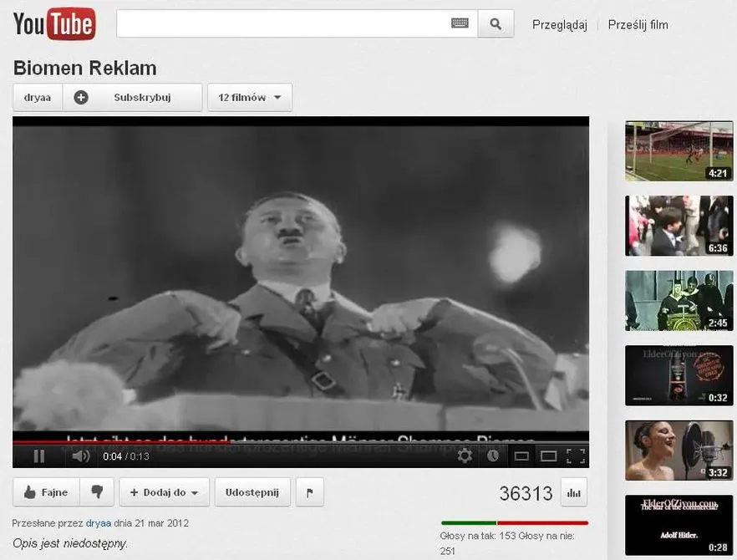The width and height of the screenshot is (737, 560).
Task: Give the video a thumbs down
Action: point(98,491)
